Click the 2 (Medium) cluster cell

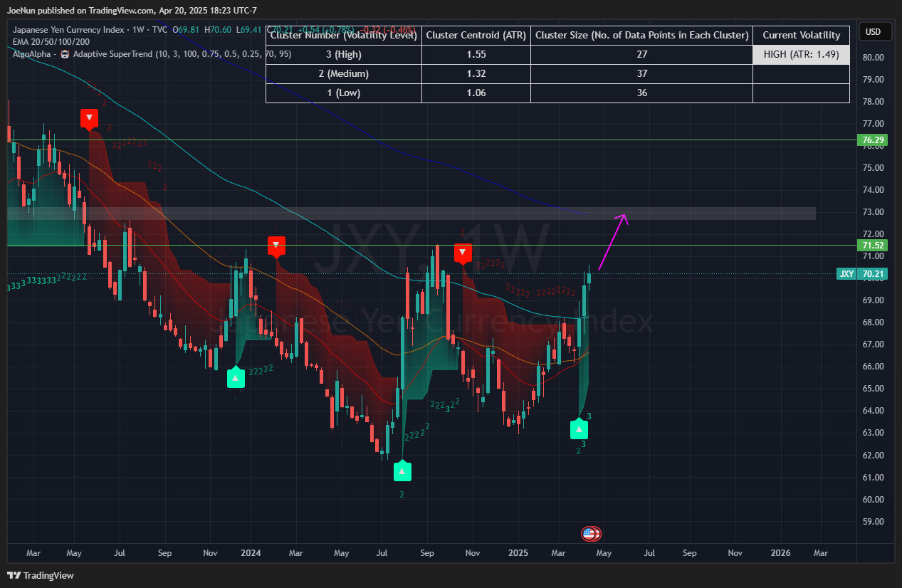344,73
